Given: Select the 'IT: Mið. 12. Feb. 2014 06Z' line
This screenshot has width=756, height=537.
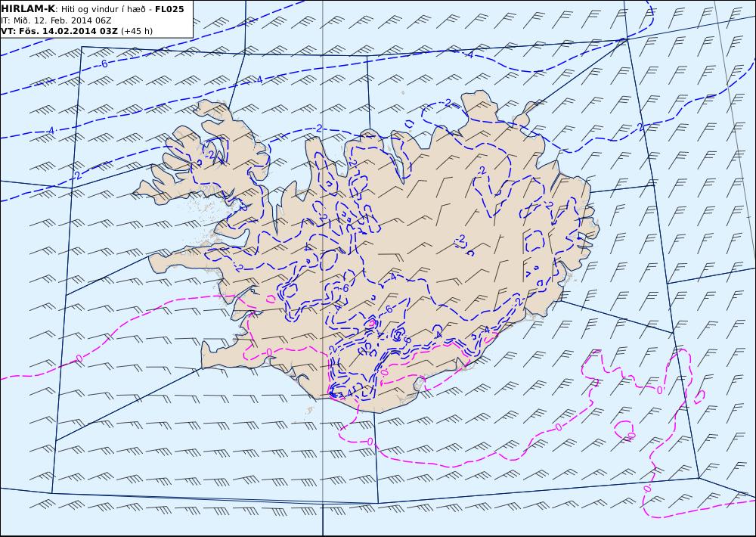Looking at the screenshot, I should click(x=56, y=20).
